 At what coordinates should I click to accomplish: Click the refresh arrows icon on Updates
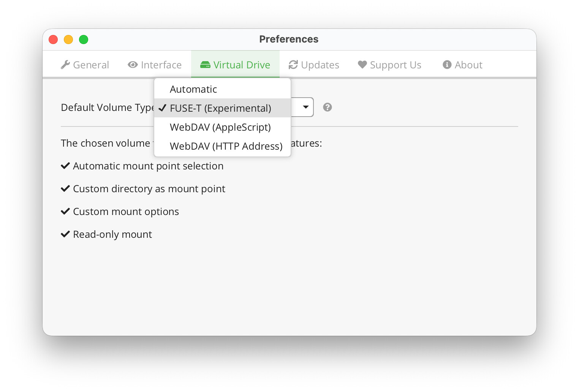pos(293,65)
